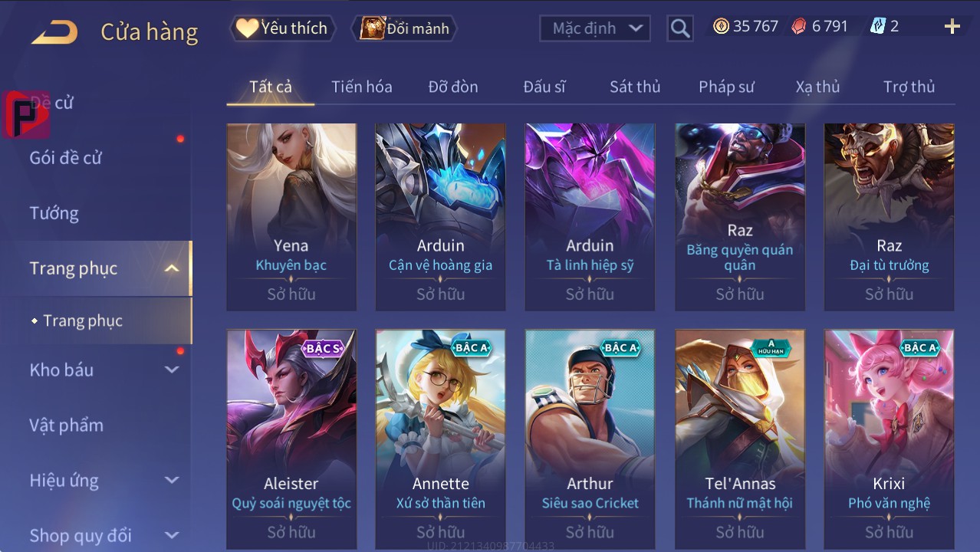Image resolution: width=980 pixels, height=552 pixels.
Task: Tap the gold coin balance icon
Action: (721, 26)
